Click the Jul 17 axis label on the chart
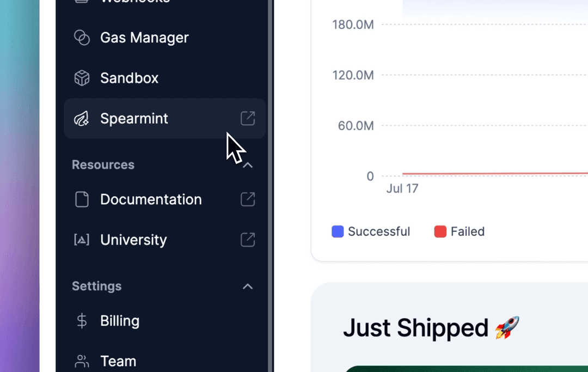Viewport: 588px width, 372px height. (402, 188)
